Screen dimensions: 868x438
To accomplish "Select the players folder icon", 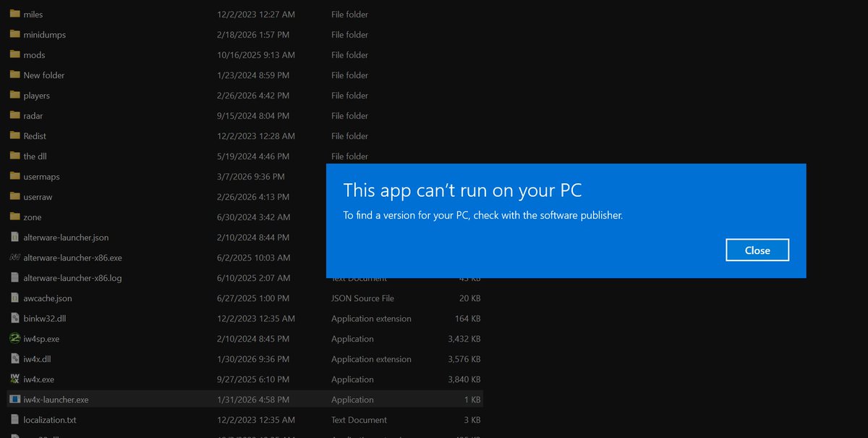I will click(x=14, y=95).
